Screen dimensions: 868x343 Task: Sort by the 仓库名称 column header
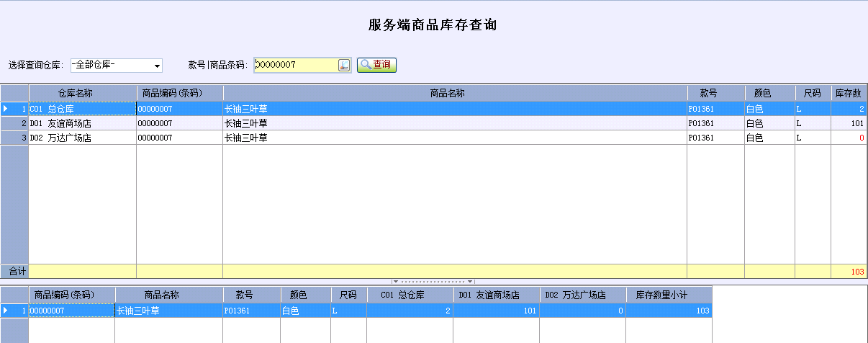click(83, 94)
